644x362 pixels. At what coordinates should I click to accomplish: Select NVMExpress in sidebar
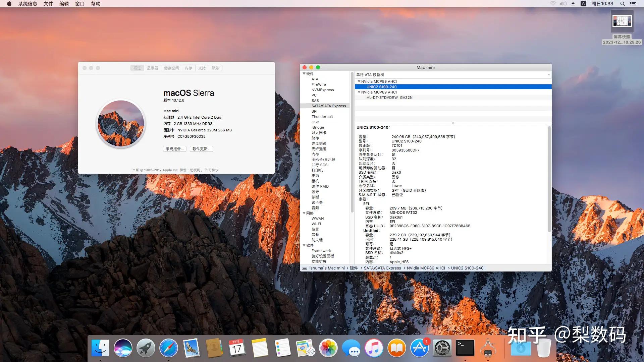click(x=323, y=90)
